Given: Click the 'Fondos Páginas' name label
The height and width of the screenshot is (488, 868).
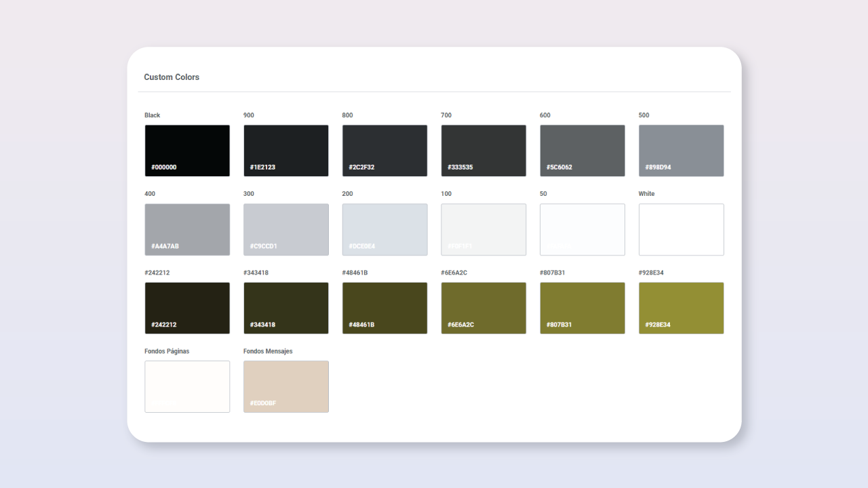Looking at the screenshot, I should pos(167,351).
